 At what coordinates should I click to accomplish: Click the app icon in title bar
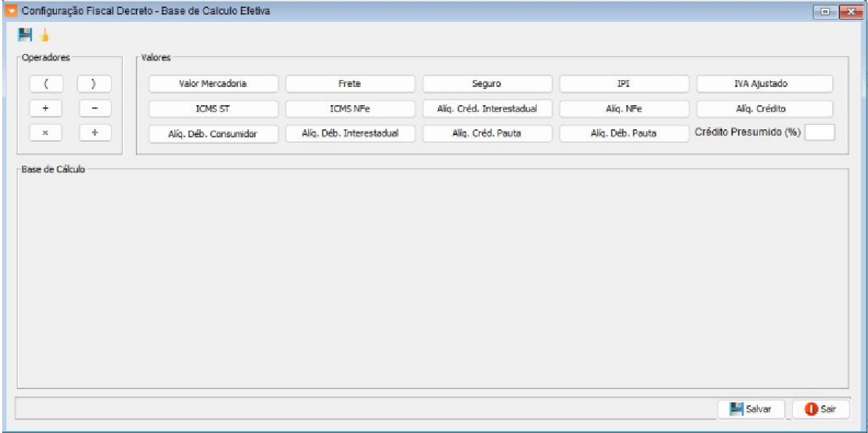click(11, 12)
